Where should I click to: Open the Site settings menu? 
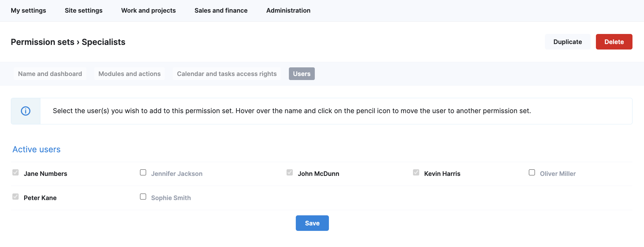click(84, 10)
